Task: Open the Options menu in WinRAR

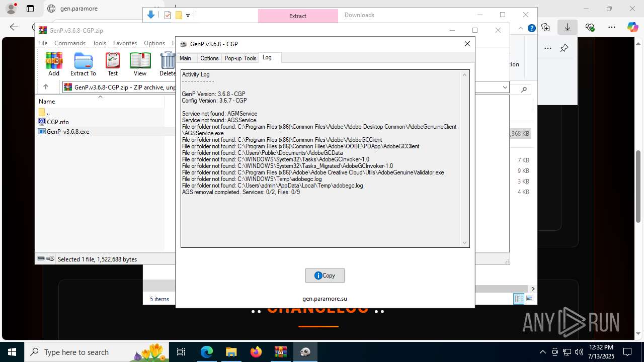Action: point(154,43)
